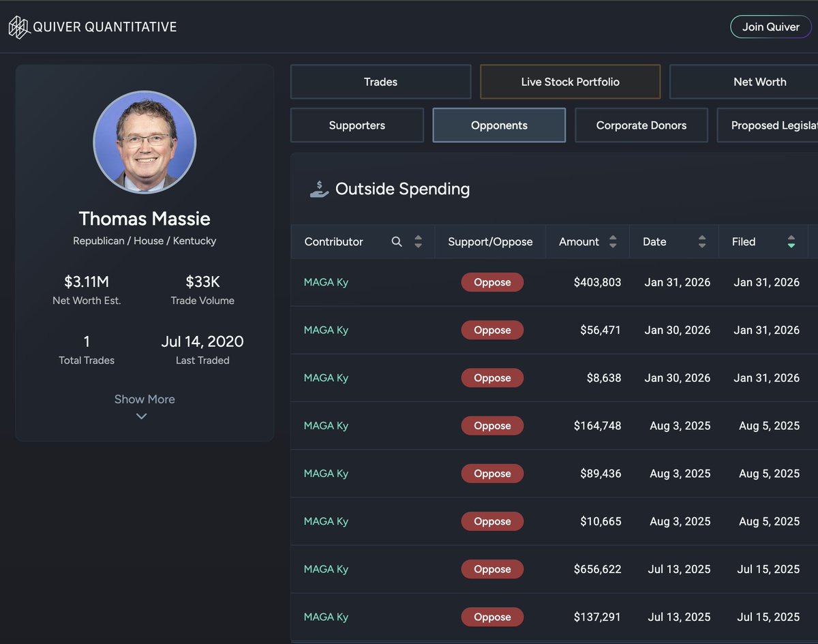The width and height of the screenshot is (818, 644).
Task: Expand the Show More chevron arrow
Action: pos(141,416)
